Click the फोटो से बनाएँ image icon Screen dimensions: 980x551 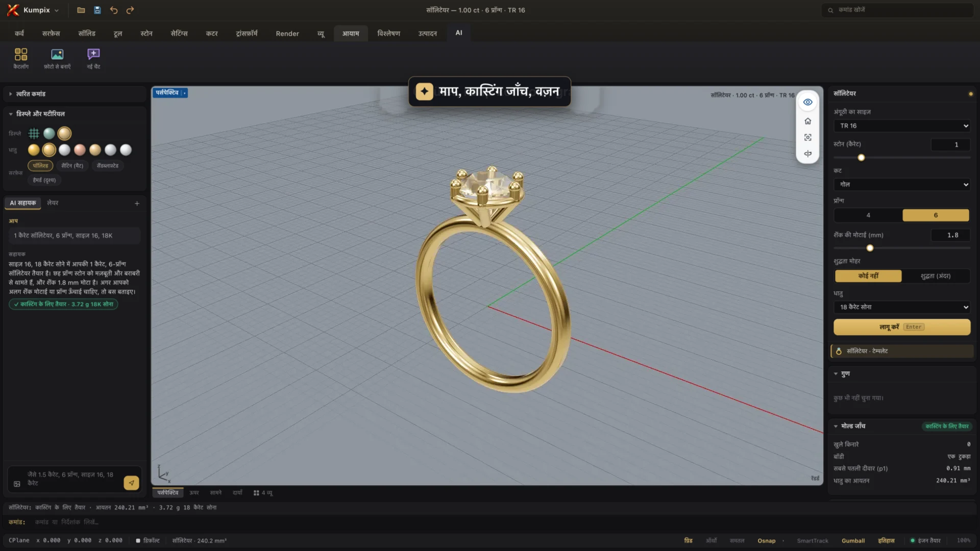coord(57,58)
